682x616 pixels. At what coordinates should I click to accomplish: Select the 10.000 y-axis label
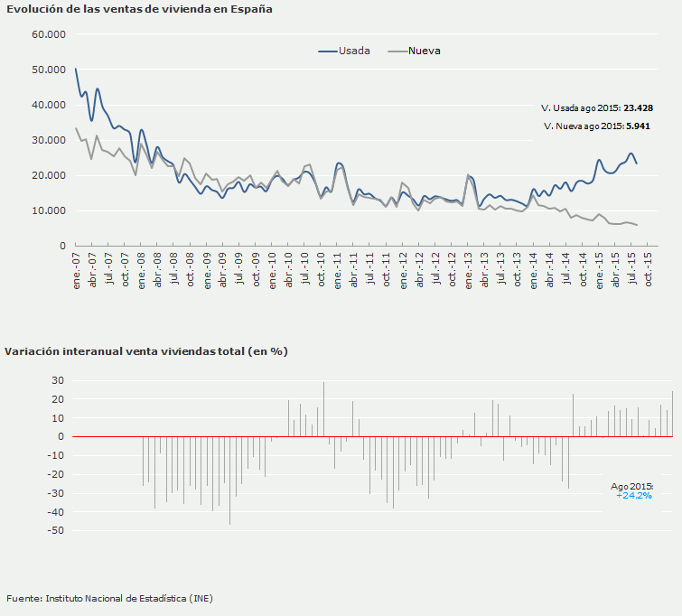click(49, 210)
